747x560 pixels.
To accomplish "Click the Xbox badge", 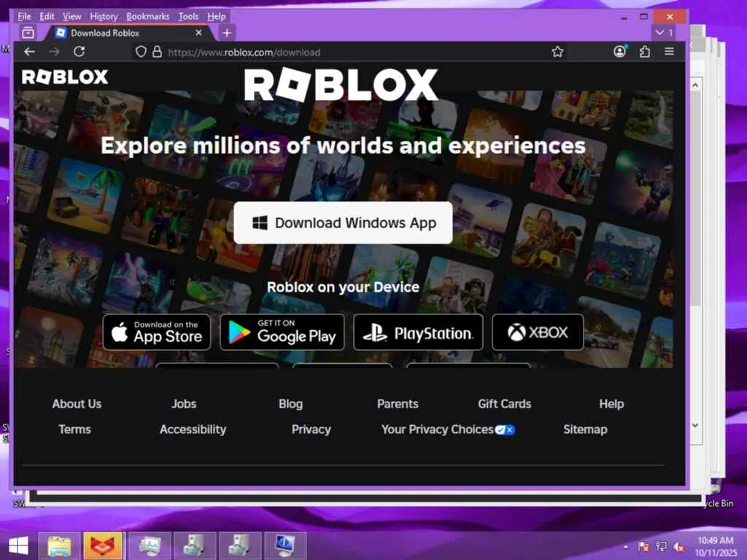I will (x=538, y=332).
